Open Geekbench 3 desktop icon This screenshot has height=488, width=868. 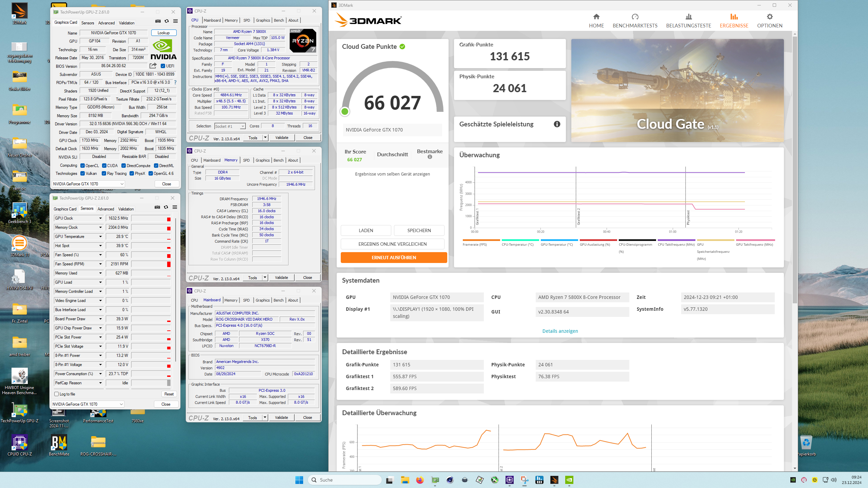[20, 213]
